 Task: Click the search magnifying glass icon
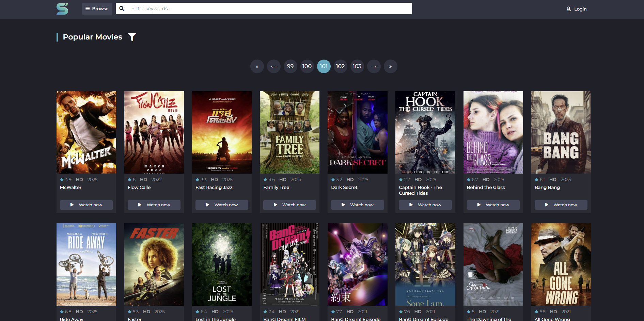point(122,9)
